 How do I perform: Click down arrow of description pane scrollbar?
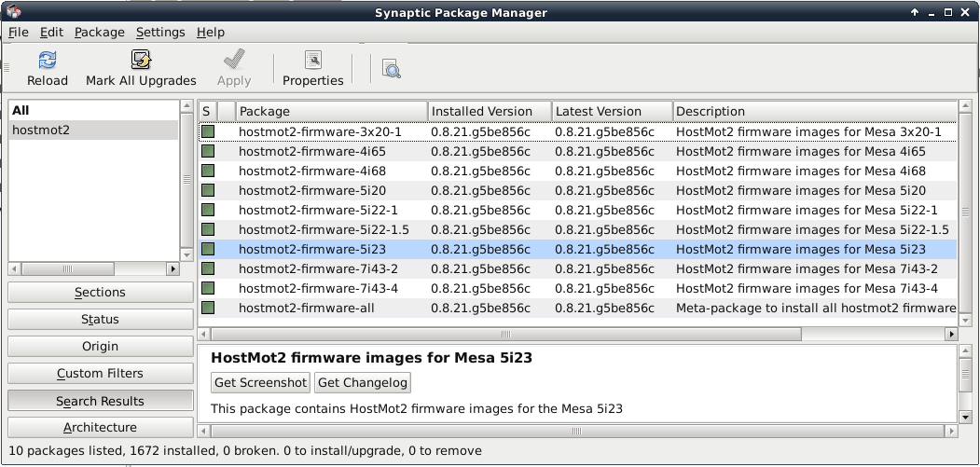964,417
